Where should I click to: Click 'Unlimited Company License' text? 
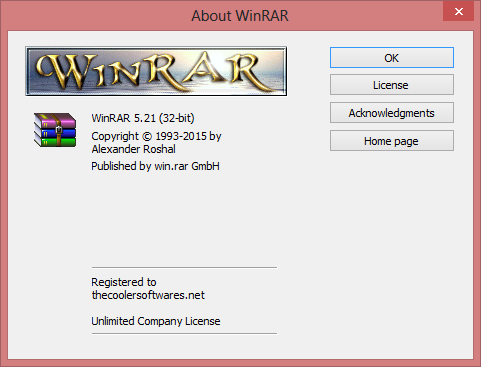click(x=156, y=321)
